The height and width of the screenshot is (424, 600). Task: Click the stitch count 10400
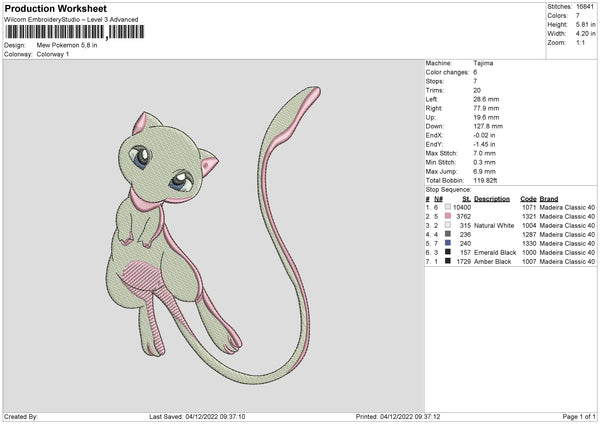point(462,207)
